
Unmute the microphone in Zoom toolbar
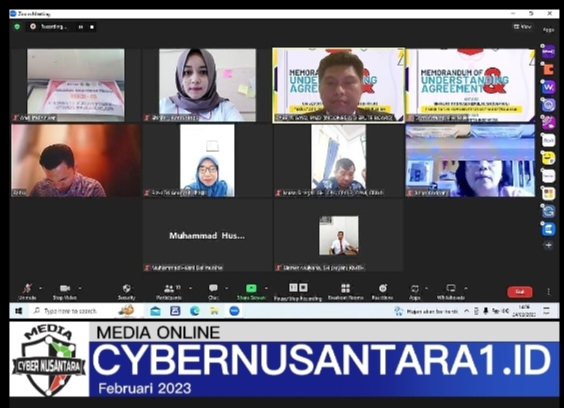27,291
